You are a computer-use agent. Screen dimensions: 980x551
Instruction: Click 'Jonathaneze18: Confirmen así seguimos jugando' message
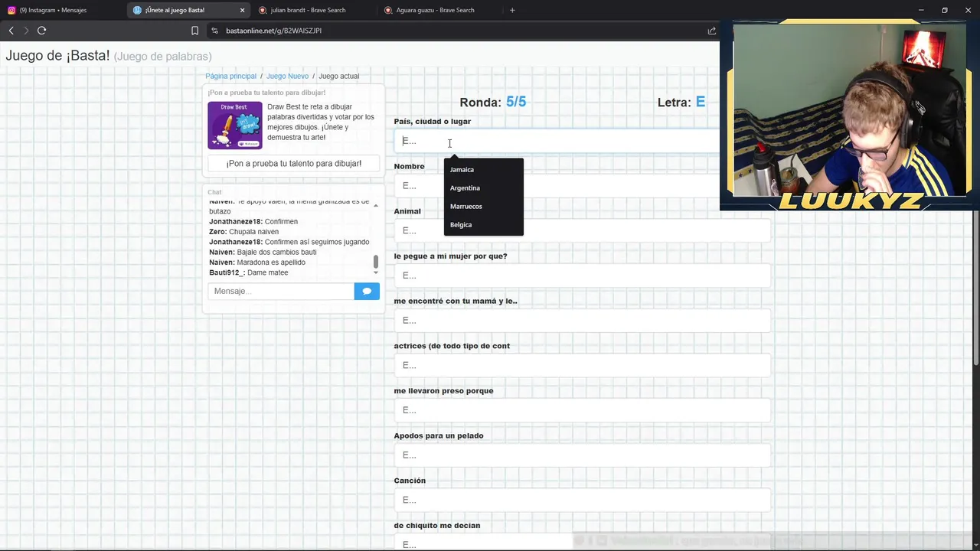tap(289, 242)
